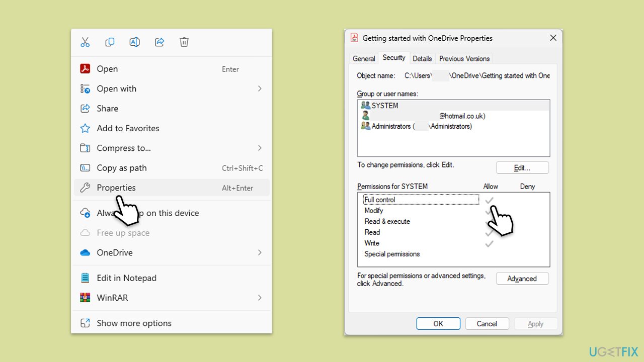The width and height of the screenshot is (644, 362).
Task: Click the Cancel button
Action: [x=487, y=324]
